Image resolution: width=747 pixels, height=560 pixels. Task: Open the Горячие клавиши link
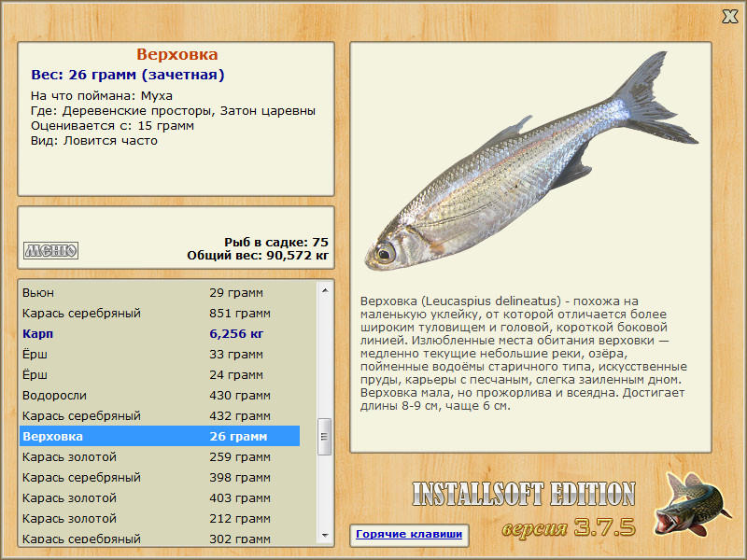(409, 534)
